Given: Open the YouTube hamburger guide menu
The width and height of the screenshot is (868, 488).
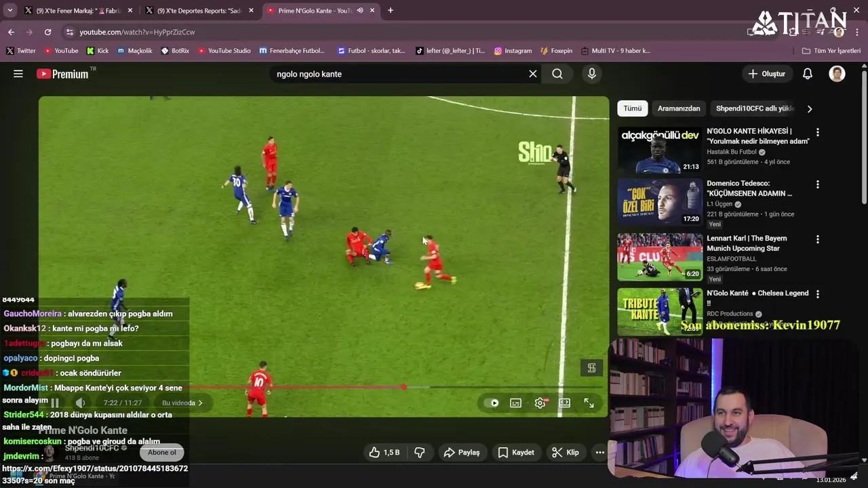Looking at the screenshot, I should (18, 74).
